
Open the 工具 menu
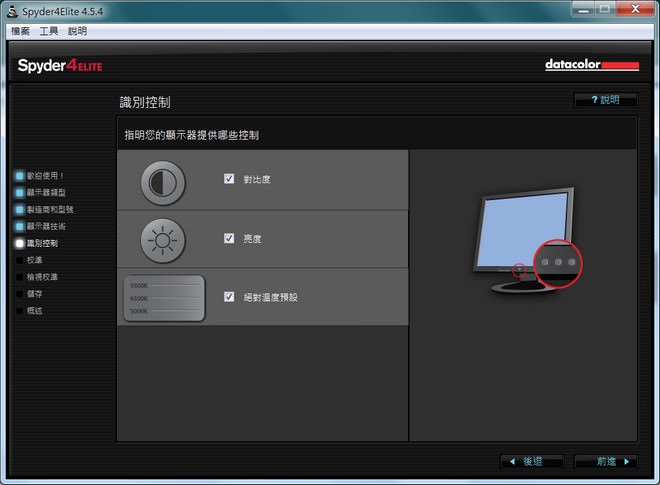(x=49, y=31)
